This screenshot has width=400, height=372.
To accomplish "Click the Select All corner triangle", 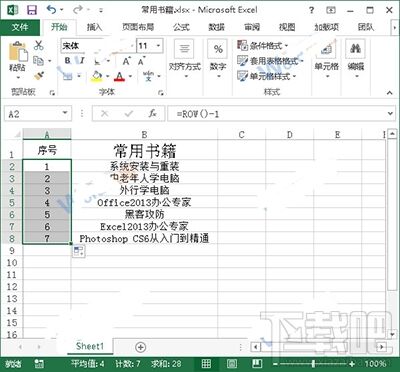I will (x=17, y=135).
